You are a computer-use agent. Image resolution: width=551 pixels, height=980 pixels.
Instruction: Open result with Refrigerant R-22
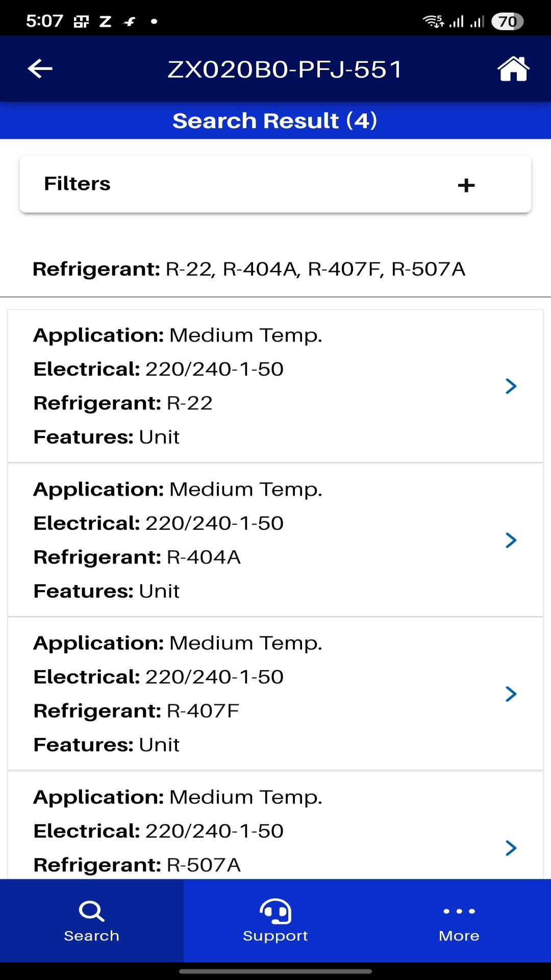(275, 386)
